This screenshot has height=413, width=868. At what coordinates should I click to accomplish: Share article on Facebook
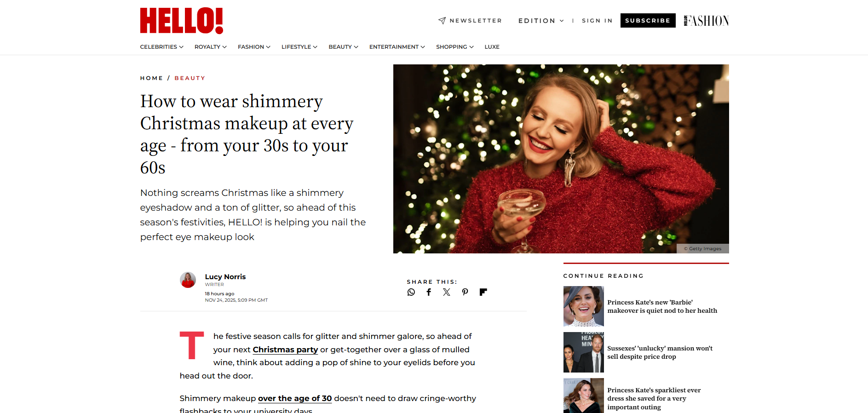pos(429,292)
